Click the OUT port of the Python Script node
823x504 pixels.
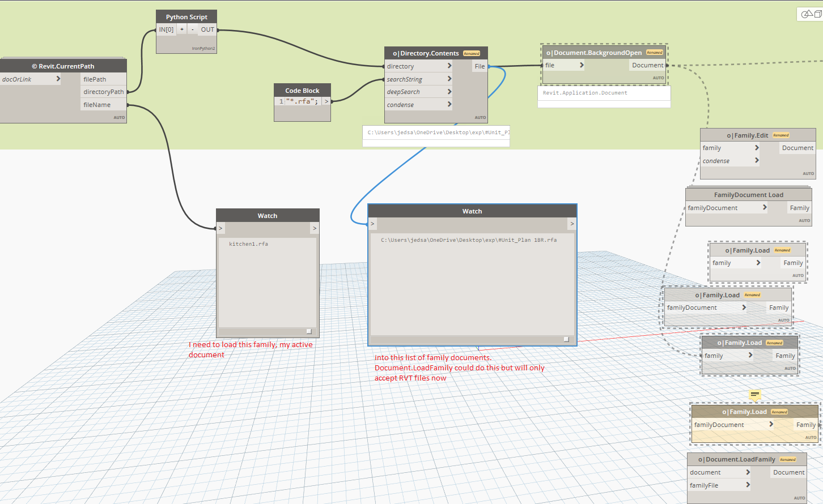click(207, 29)
